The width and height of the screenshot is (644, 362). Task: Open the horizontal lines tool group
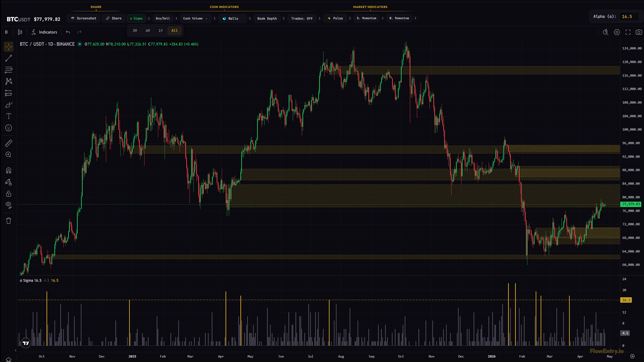9,70
